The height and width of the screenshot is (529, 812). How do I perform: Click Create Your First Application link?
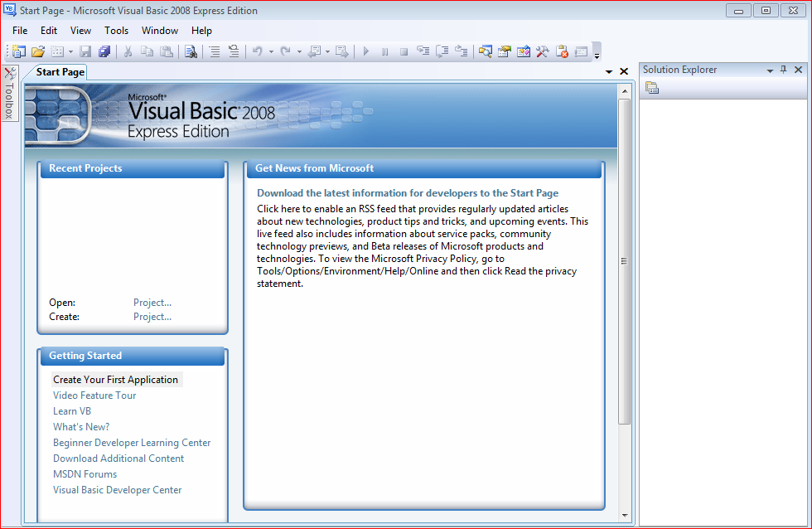tap(115, 380)
